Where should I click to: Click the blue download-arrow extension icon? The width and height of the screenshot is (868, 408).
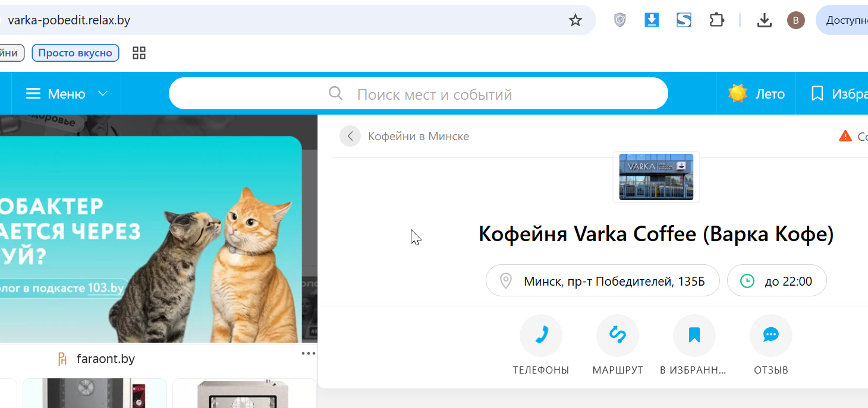(652, 20)
